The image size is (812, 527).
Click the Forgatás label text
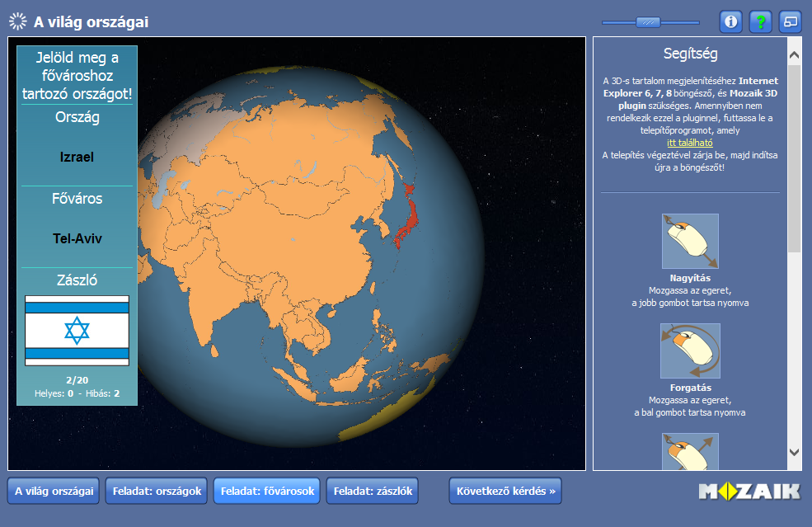point(690,388)
